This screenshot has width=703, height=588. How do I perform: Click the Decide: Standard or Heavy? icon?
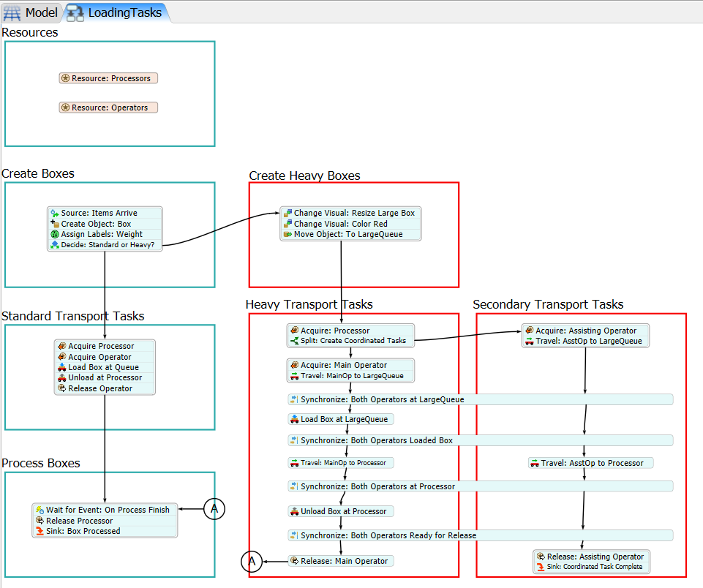(x=55, y=245)
